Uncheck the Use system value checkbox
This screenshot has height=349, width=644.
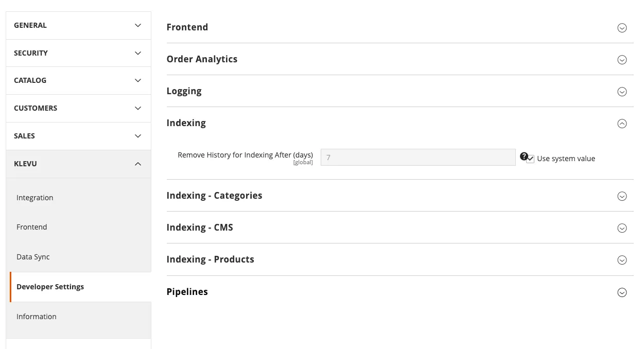(x=530, y=159)
